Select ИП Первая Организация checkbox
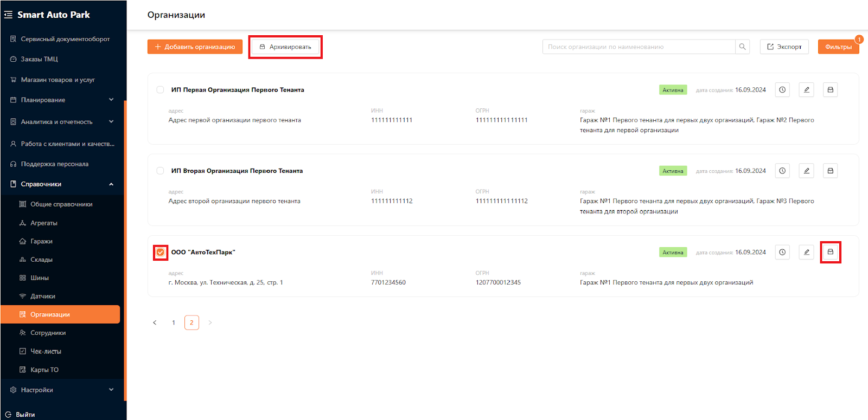Viewport: 868px width, 420px height. 160,90
